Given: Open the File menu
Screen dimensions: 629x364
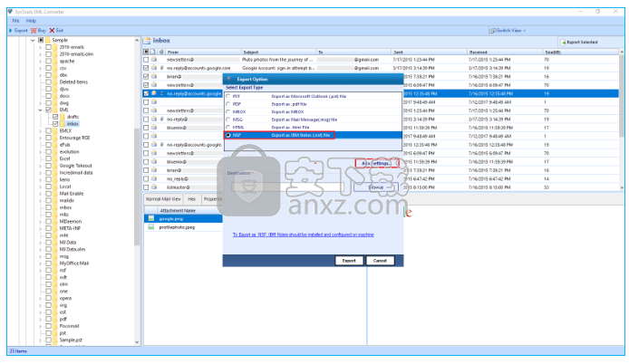Looking at the screenshot, I should tap(15, 21).
